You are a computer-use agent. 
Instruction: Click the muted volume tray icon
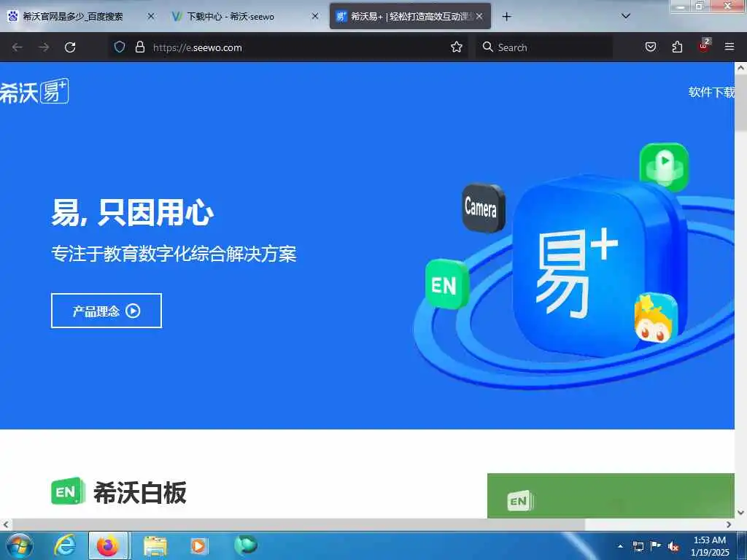[673, 547]
